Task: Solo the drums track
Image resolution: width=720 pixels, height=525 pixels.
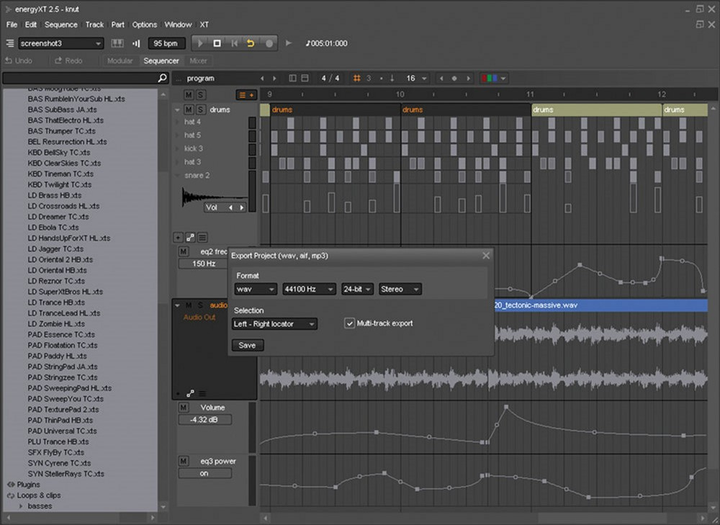Action: 201,109
